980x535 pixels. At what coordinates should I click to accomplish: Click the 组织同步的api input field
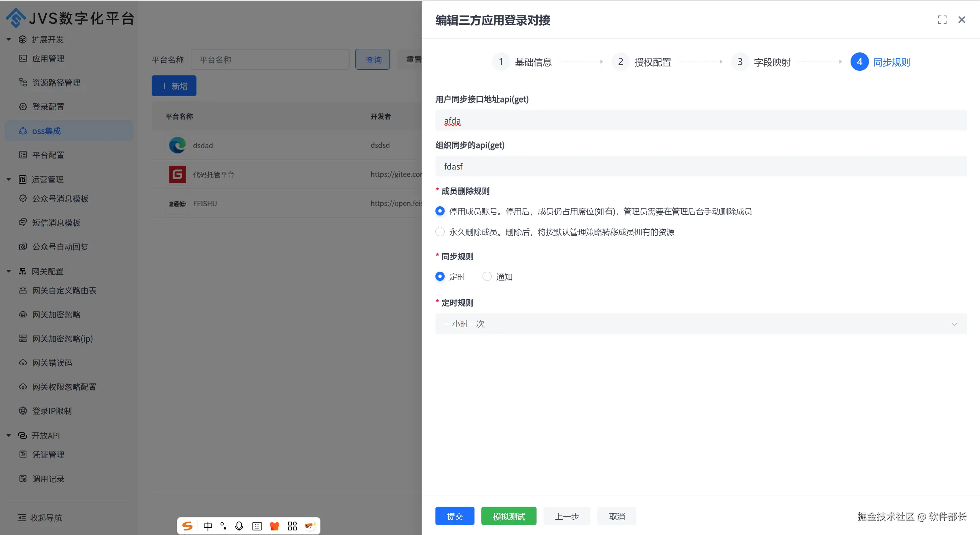[700, 166]
